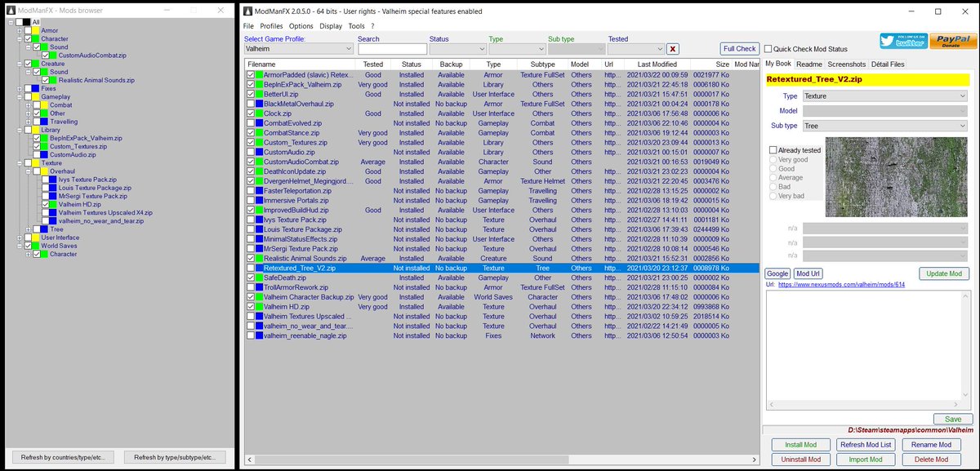
Task: Tick the Already tested checkbox
Action: [773, 150]
